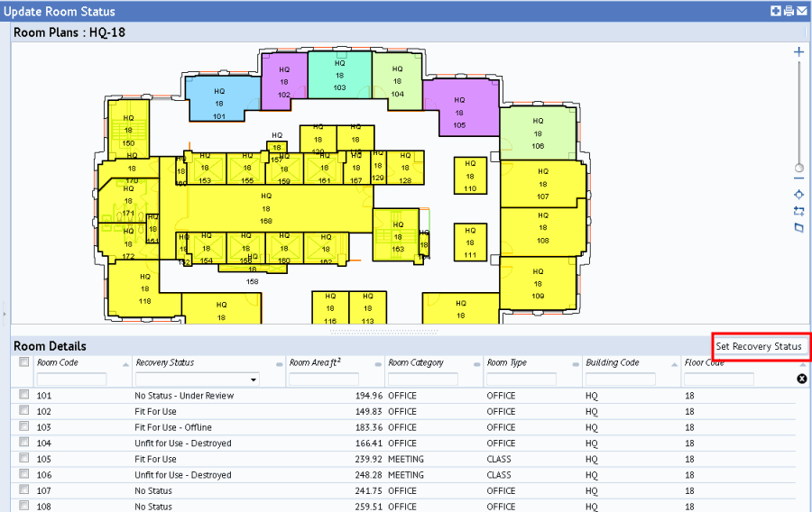Check the box for room 101
The image size is (812, 512).
(x=24, y=395)
